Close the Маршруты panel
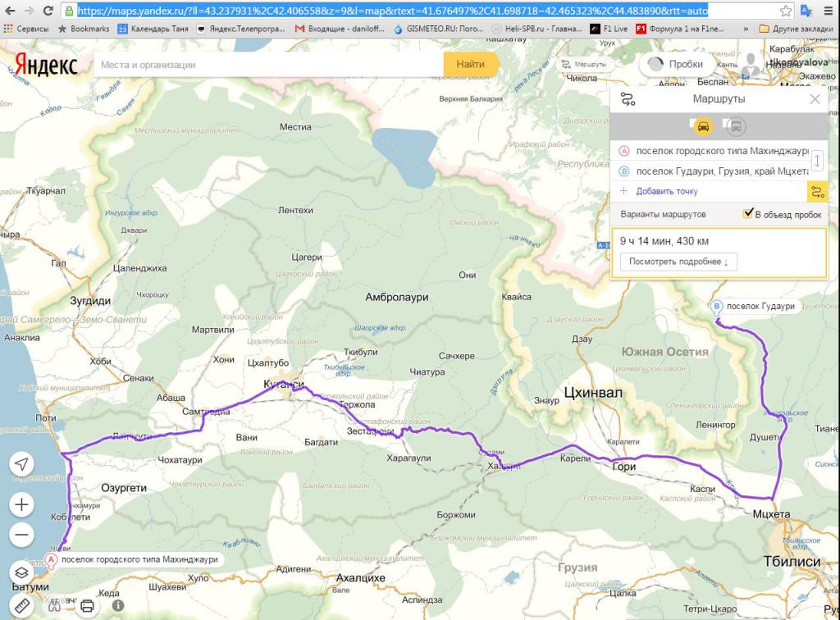 tap(815, 99)
